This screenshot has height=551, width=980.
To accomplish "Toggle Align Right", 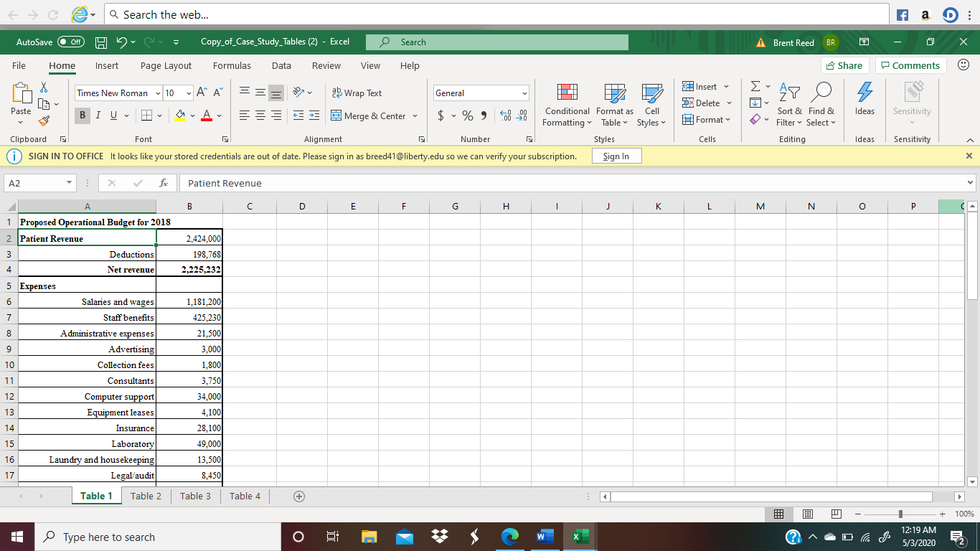I will pyautogui.click(x=275, y=116).
